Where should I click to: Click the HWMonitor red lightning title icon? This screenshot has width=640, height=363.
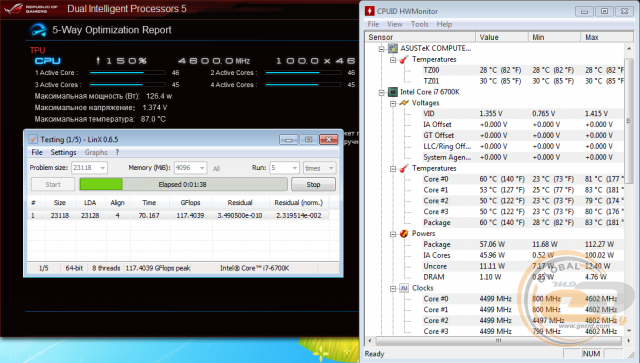[370, 11]
